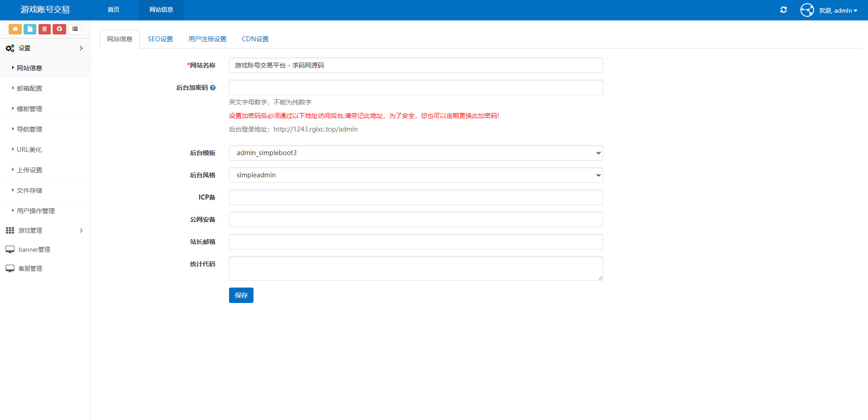Collapse the 设置 sidebar section
The width and height of the screenshot is (868, 420).
point(44,48)
